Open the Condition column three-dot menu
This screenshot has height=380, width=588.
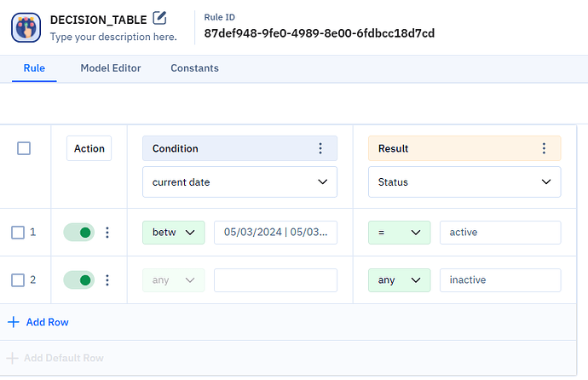pyautogui.click(x=320, y=148)
